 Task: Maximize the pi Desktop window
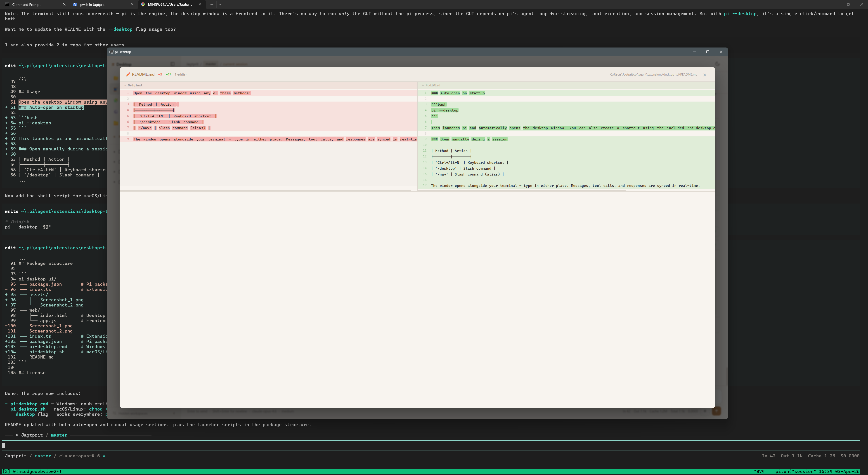click(708, 52)
